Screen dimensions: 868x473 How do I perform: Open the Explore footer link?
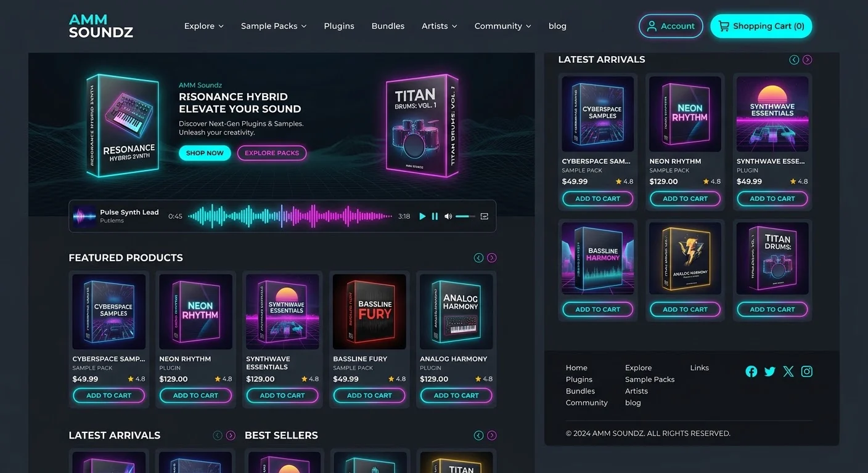(638, 368)
